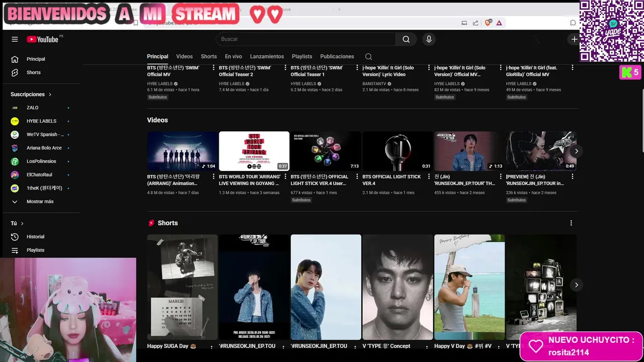
Task: Click the install app icon in address bar
Action: pyautogui.click(x=464, y=23)
